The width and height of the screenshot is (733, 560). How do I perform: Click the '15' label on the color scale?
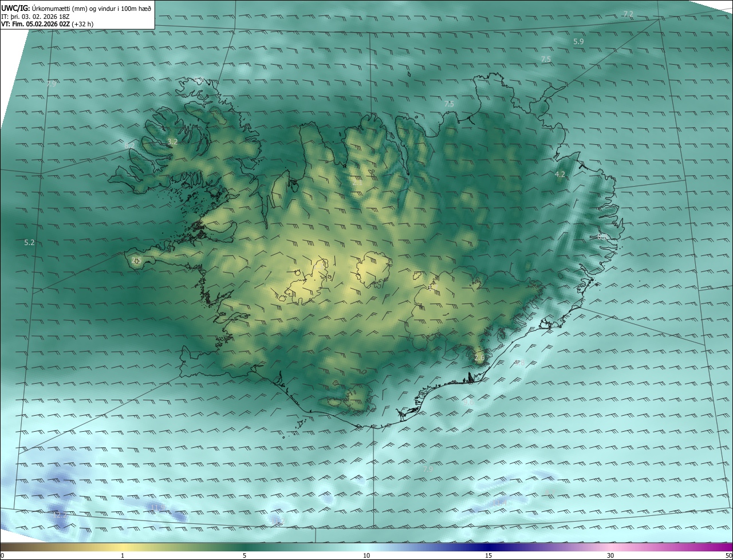pos(488,555)
